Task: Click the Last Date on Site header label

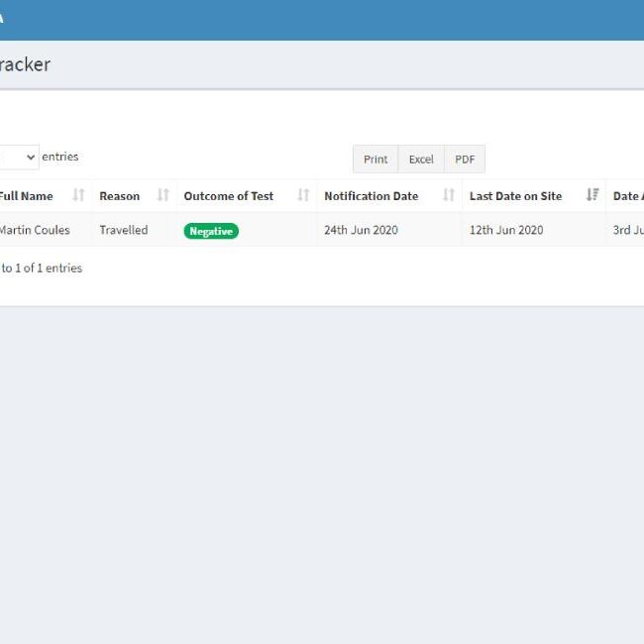Action: click(515, 196)
